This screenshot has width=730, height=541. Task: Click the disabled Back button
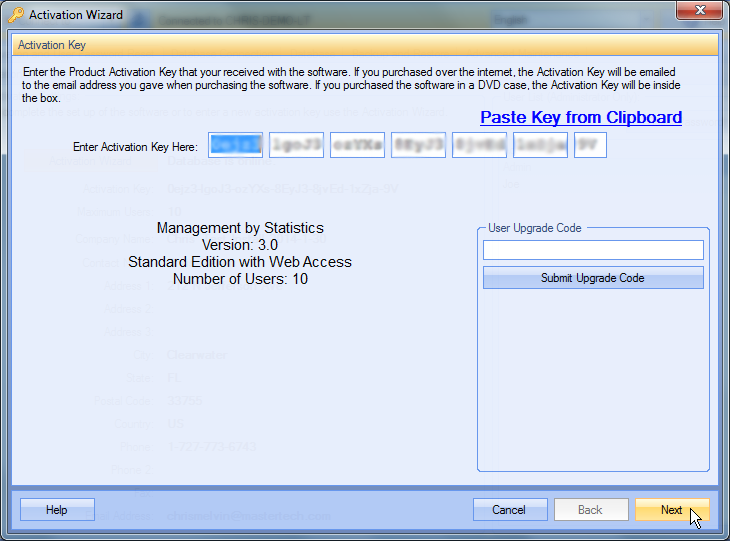point(591,510)
